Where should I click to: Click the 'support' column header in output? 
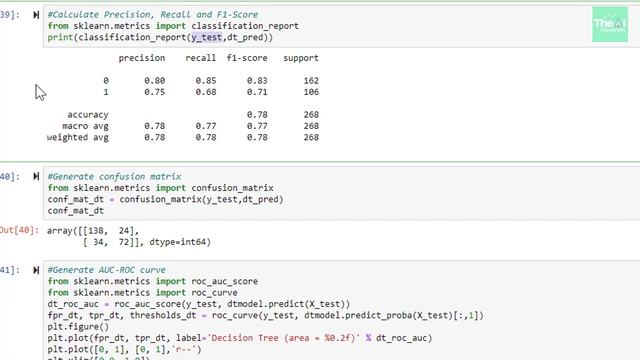click(301, 58)
